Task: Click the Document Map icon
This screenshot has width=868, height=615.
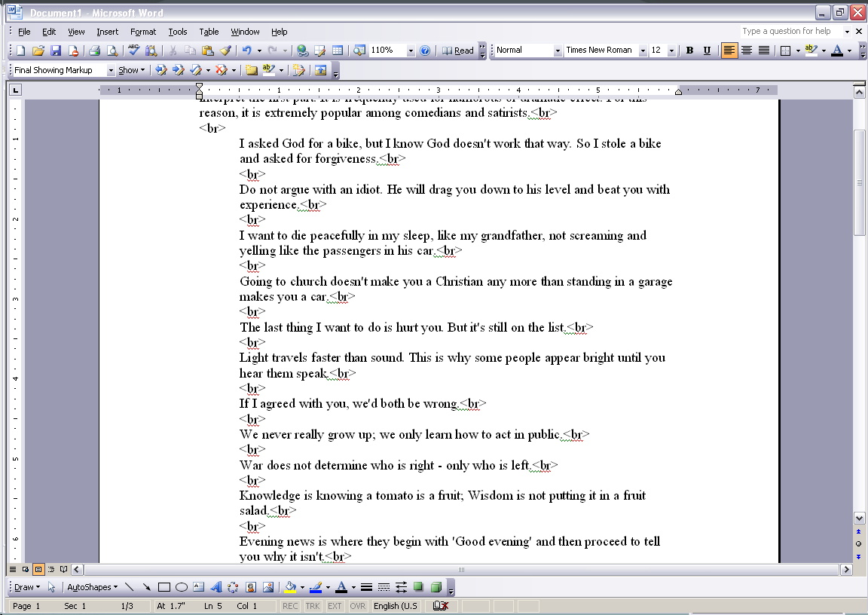Action: tap(359, 50)
